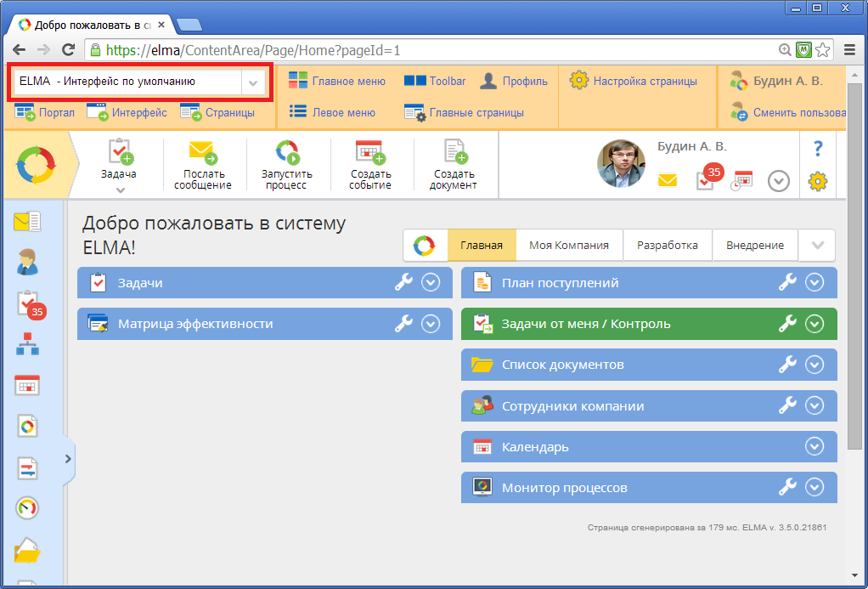This screenshot has height=589, width=868.
Task: Click Создать событие button
Action: coord(370,165)
